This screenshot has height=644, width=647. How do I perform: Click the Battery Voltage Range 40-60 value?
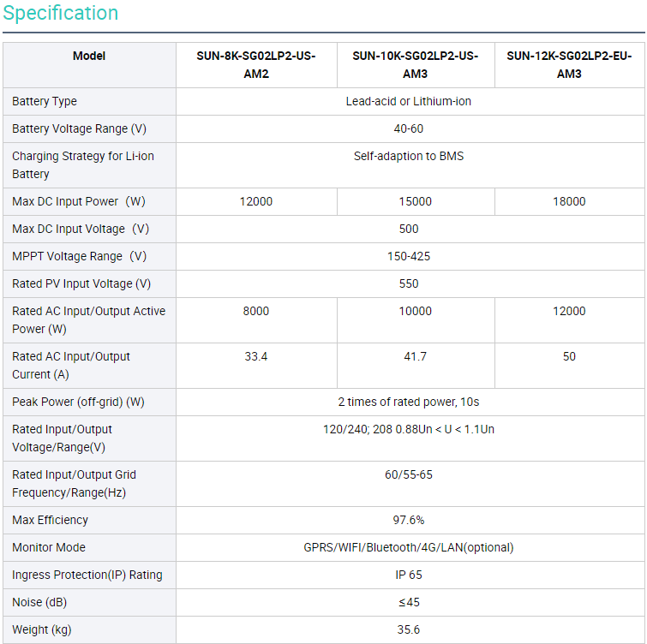click(409, 128)
